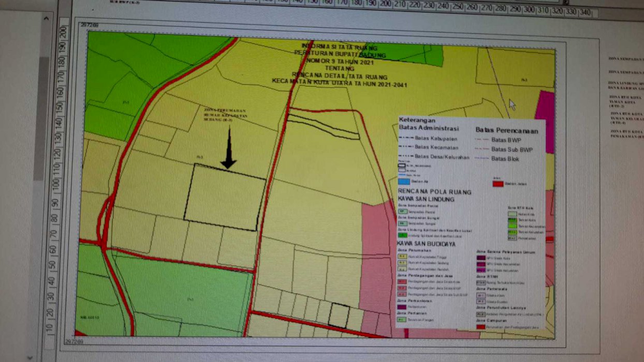Select the KAWASAN BUDIDAYA legend heading
The image size is (644, 362).
[x=426, y=243]
